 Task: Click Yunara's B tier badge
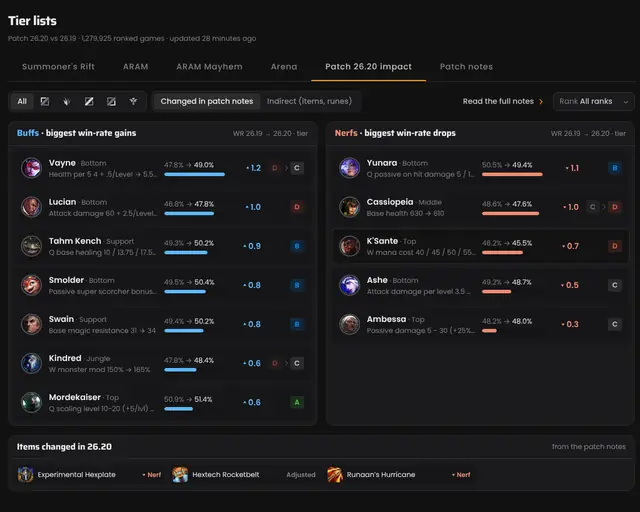tap(615, 168)
